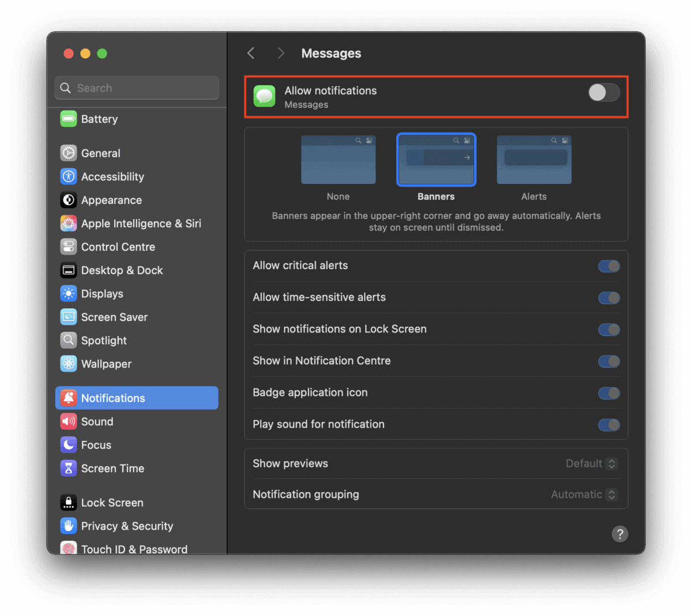This screenshot has width=692, height=616.
Task: Click the Displays sun icon
Action: pos(69,294)
